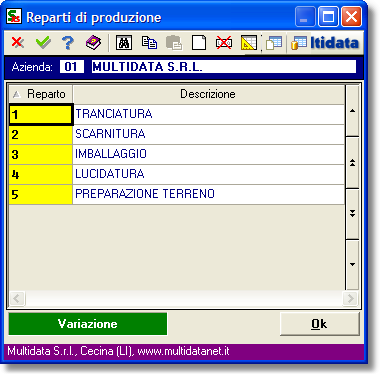Click the double down arrow page button

(x=352, y=214)
